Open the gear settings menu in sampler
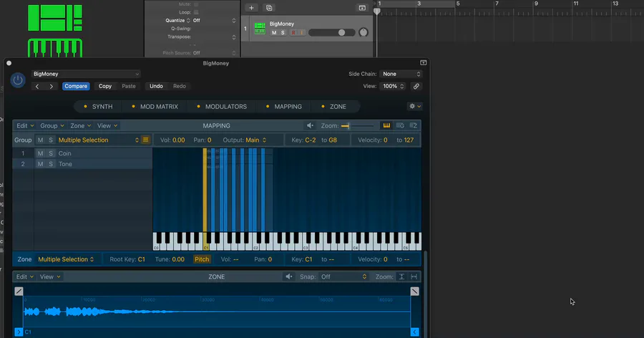Image resolution: width=644 pixels, height=338 pixels. pos(414,106)
